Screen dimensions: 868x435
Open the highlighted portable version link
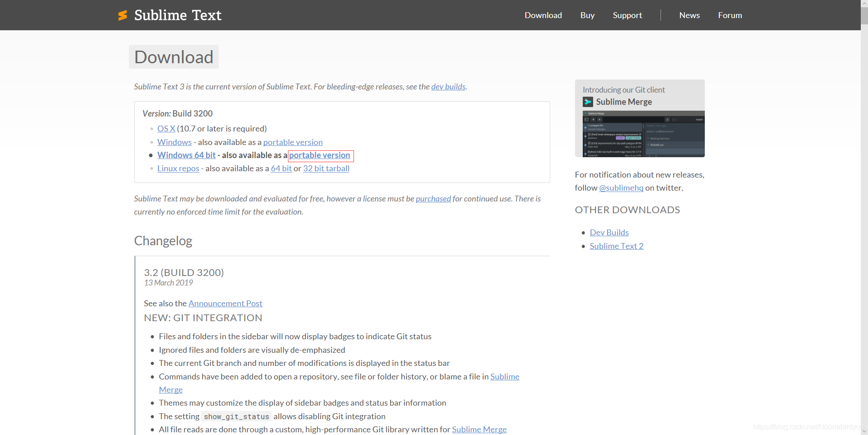320,155
